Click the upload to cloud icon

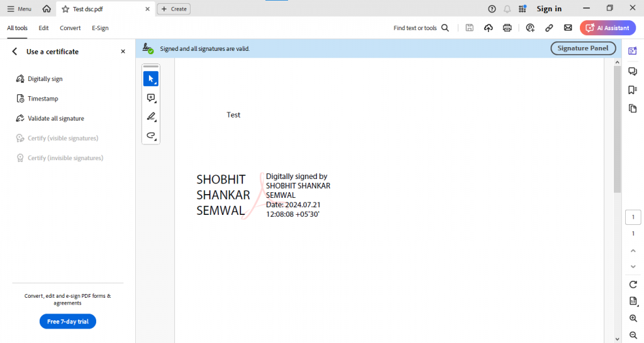pos(488,28)
